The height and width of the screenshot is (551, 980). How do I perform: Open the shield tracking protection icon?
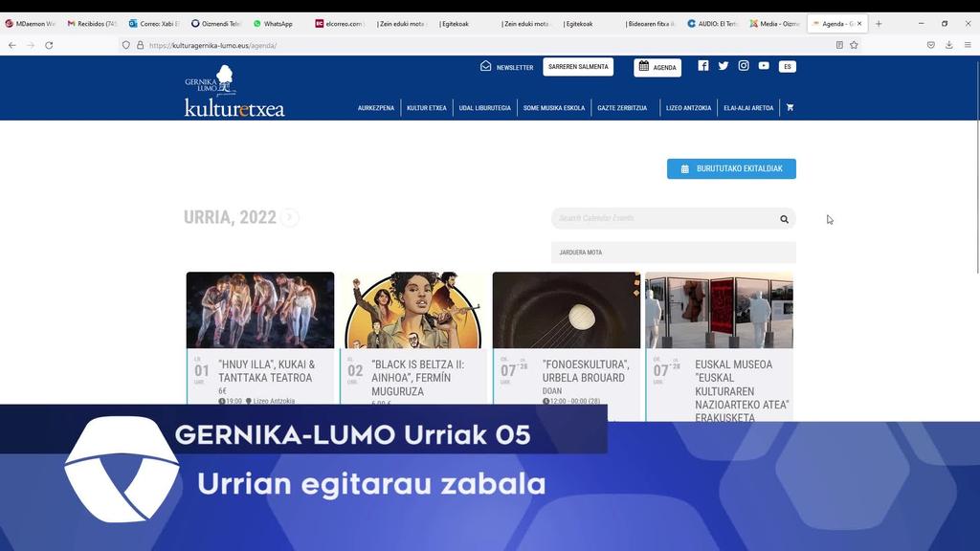[126, 45]
